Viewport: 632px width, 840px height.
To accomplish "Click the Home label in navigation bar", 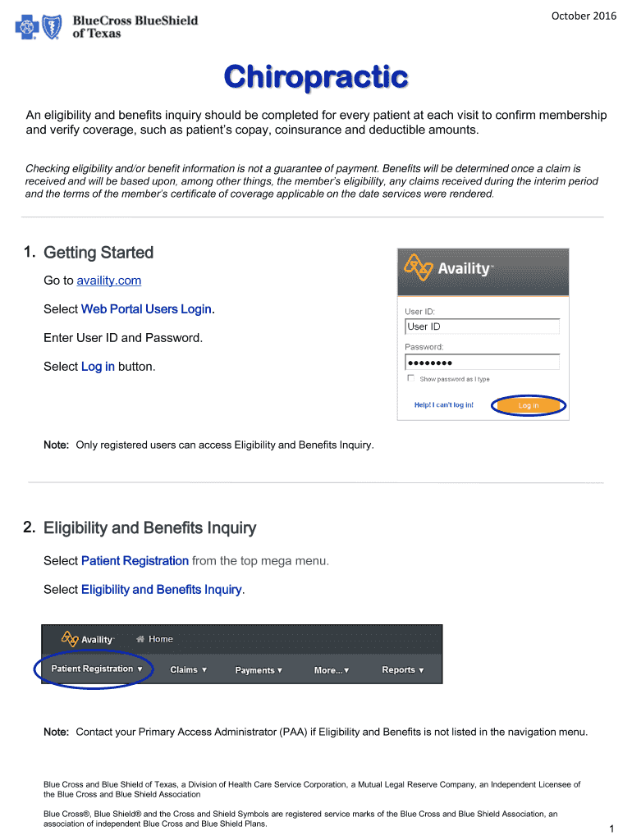I will (x=161, y=639).
